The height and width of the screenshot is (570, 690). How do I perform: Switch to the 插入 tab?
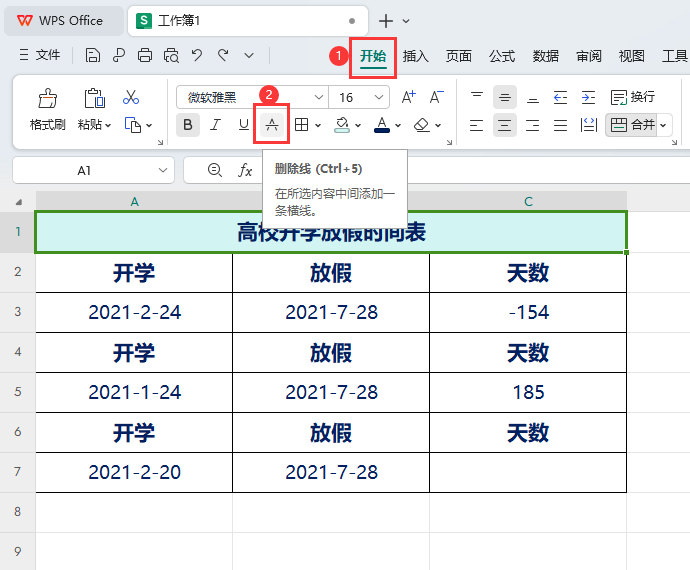415,56
